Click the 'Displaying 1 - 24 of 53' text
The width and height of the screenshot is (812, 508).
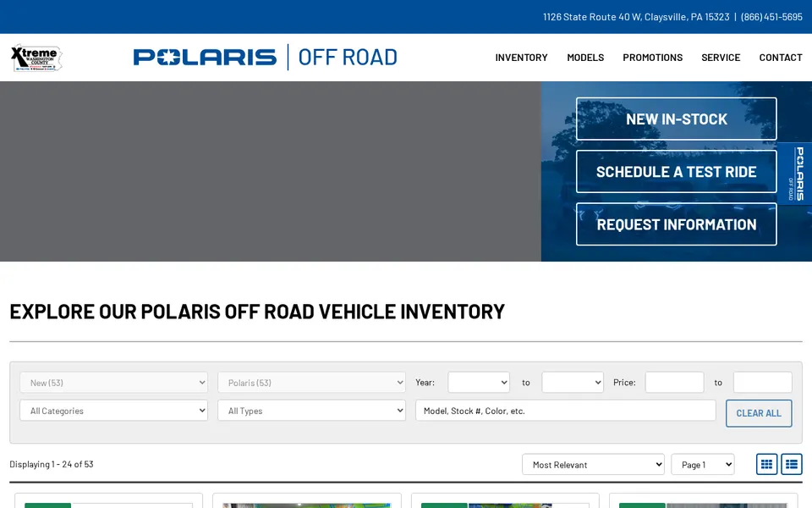tap(52, 464)
